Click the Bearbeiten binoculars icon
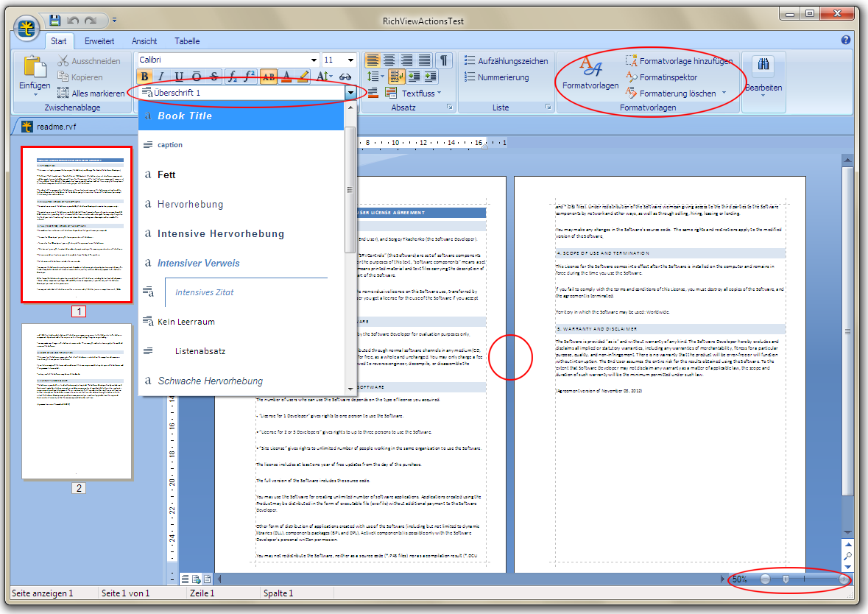 pos(763,66)
